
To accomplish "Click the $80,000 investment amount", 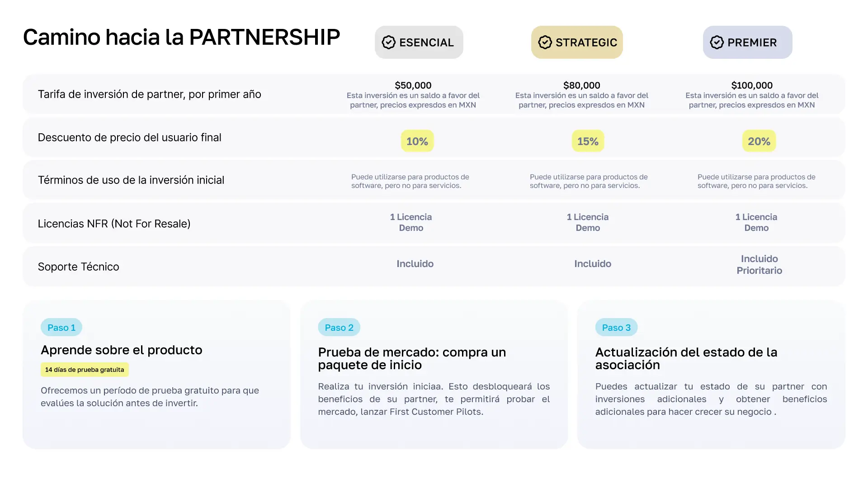I will click(581, 85).
